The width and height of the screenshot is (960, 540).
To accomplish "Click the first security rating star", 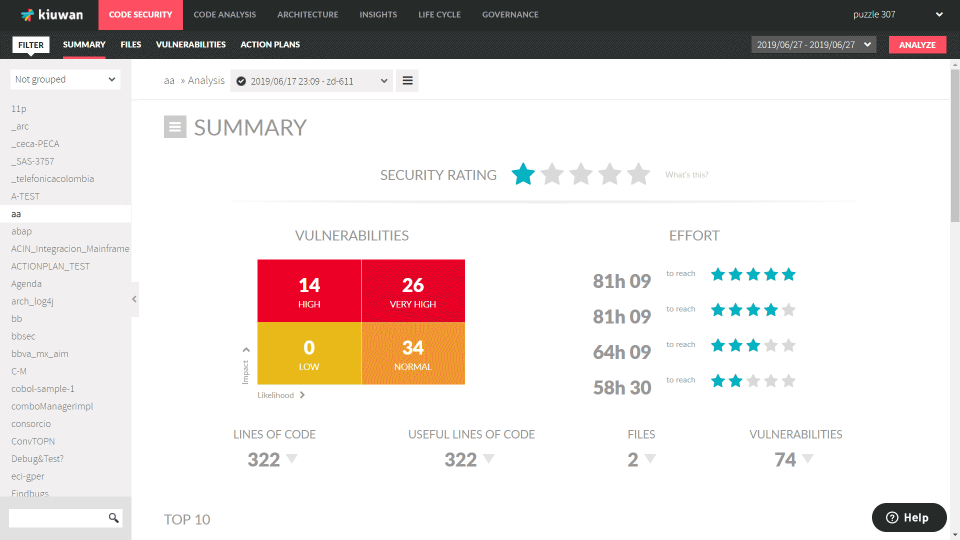I will [523, 175].
